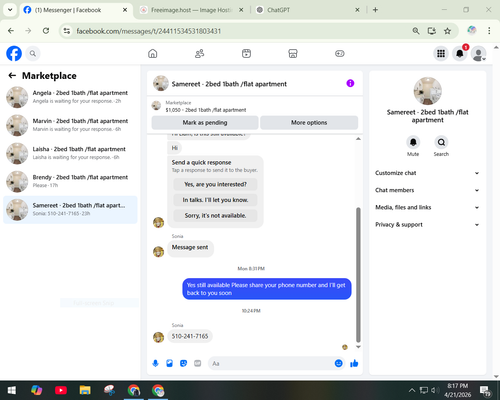Mute this chat with bell icon
The height and width of the screenshot is (400, 500).
tap(413, 142)
